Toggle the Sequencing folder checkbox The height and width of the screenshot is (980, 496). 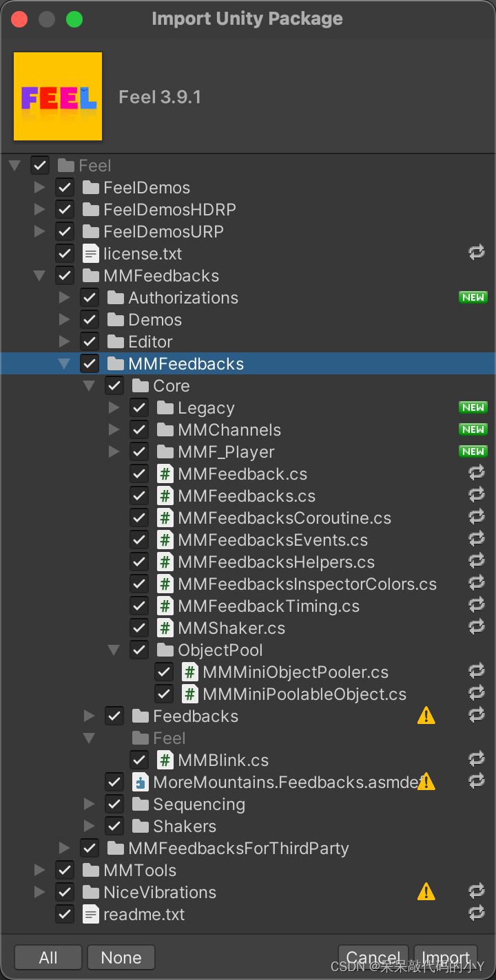pyautogui.click(x=114, y=805)
